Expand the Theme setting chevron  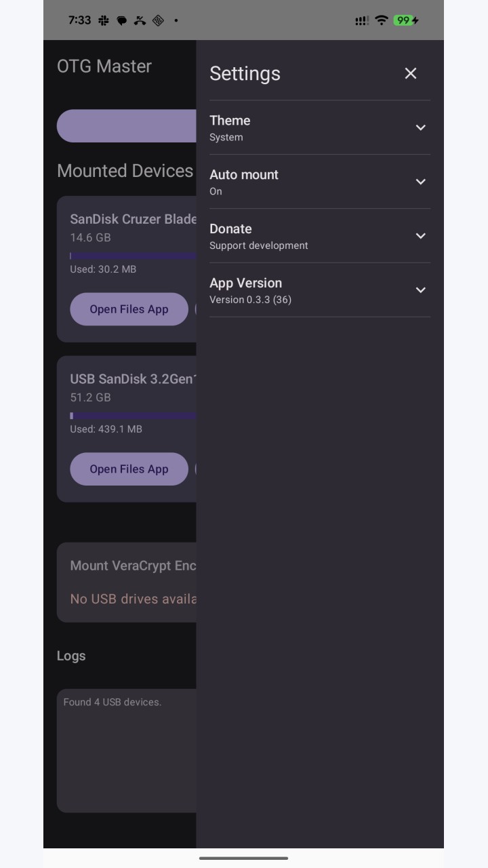pos(420,127)
